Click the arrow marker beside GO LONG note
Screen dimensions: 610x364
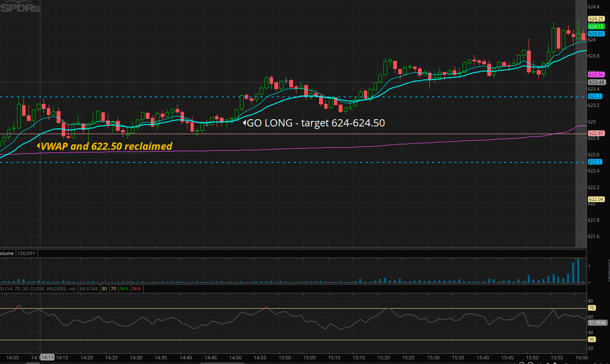tap(244, 123)
